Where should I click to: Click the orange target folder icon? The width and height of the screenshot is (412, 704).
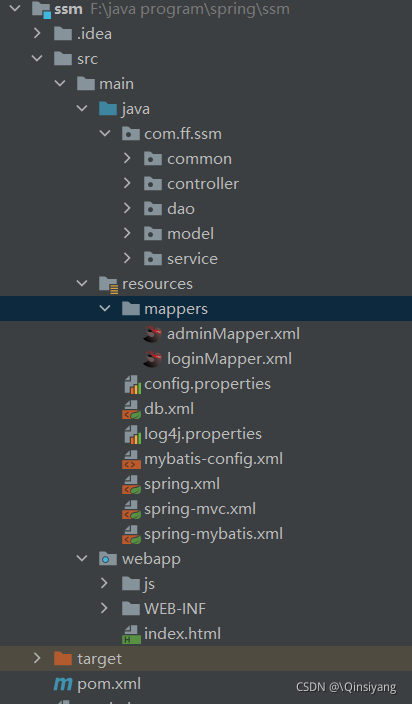63,659
